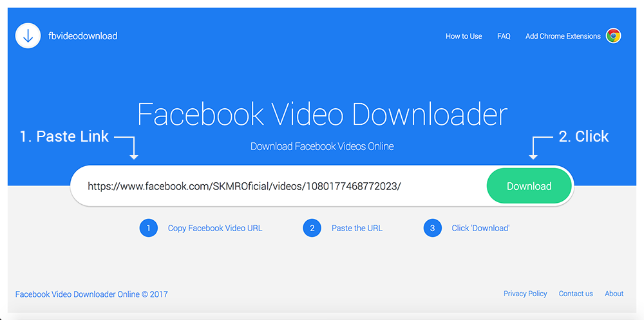Click the fbvideodownload download-arrow logo icon
Viewport: 644px width, 320px height.
28,36
